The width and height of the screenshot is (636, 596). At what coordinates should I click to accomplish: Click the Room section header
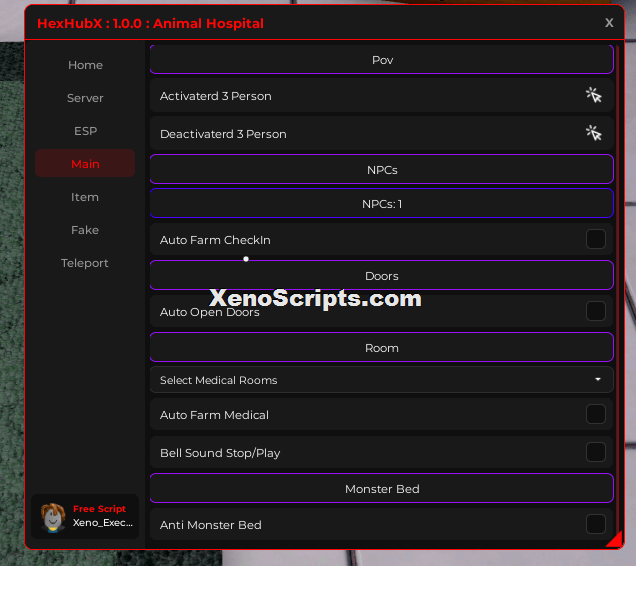pyautogui.click(x=381, y=347)
